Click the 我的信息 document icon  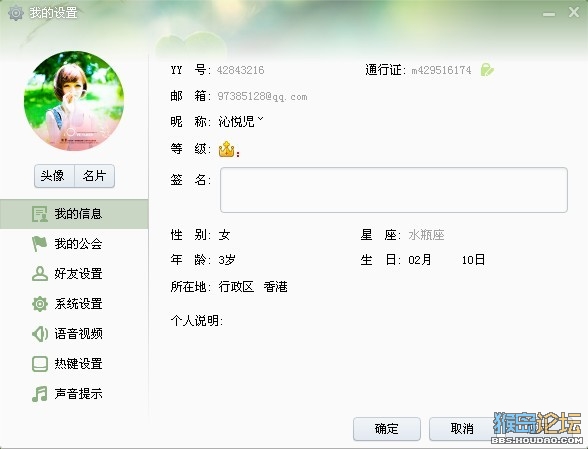click(40, 214)
